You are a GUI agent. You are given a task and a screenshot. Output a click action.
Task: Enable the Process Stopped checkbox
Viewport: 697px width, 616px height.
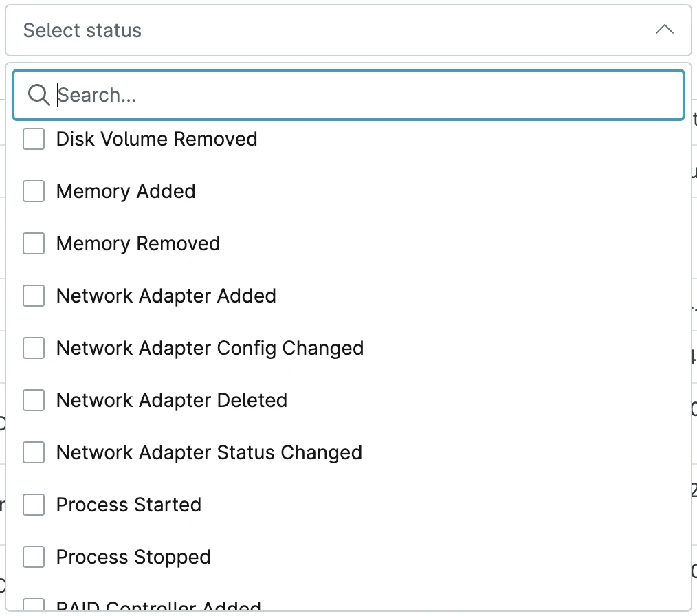point(34,557)
